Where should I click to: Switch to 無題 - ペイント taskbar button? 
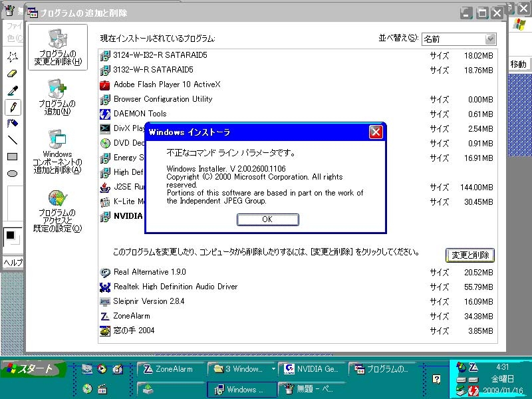tap(312, 389)
